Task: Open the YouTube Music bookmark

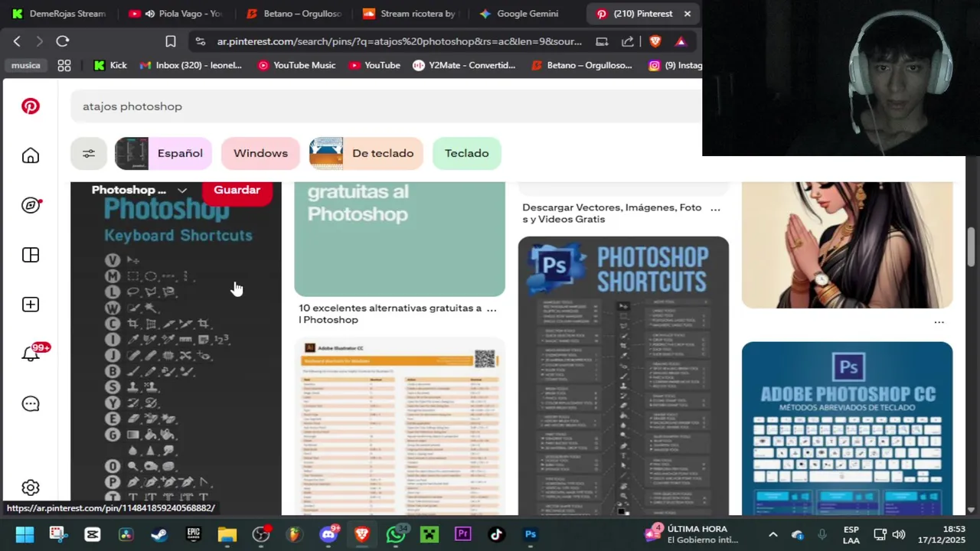Action: pyautogui.click(x=296, y=65)
